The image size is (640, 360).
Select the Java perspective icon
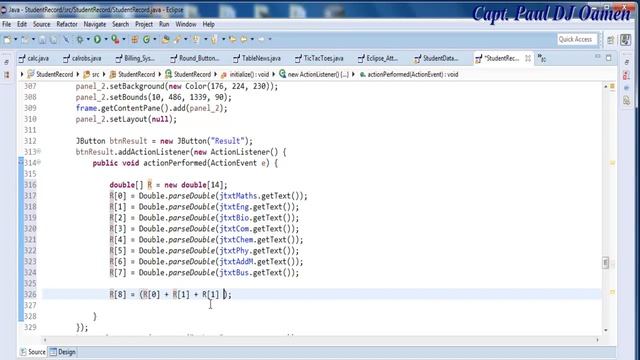click(x=625, y=40)
